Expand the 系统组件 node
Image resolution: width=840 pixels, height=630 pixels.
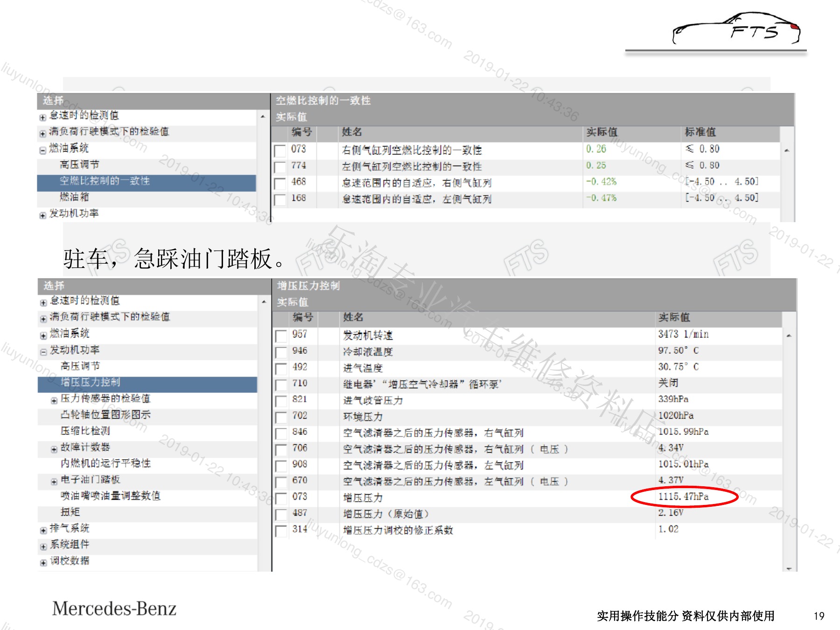click(43, 547)
